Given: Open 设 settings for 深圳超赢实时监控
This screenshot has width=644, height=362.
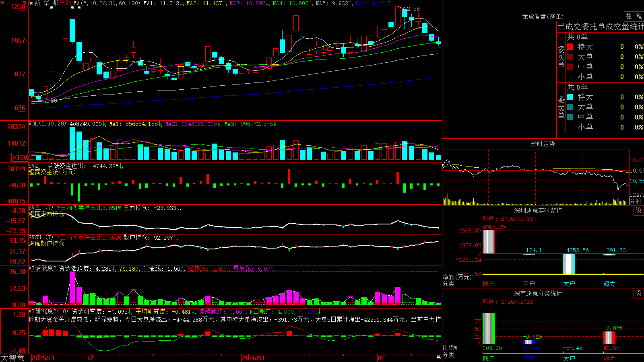Looking at the screenshot, I should click(x=639, y=210).
